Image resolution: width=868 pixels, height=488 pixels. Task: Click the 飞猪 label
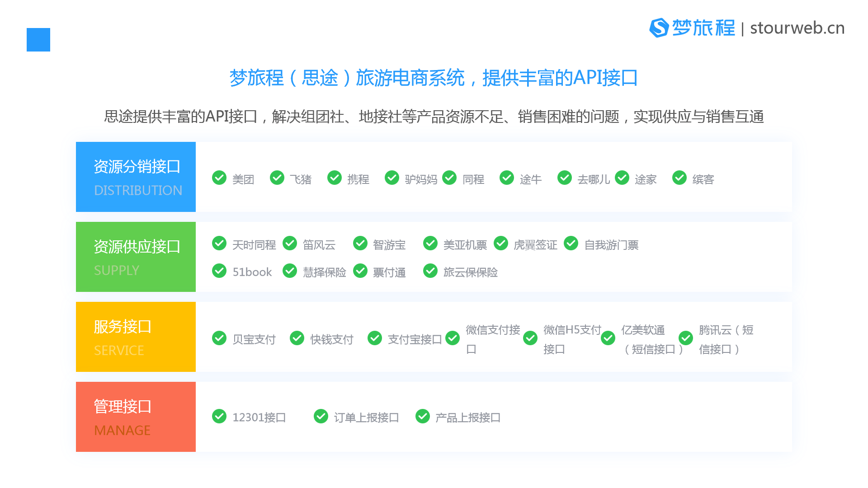point(301,179)
